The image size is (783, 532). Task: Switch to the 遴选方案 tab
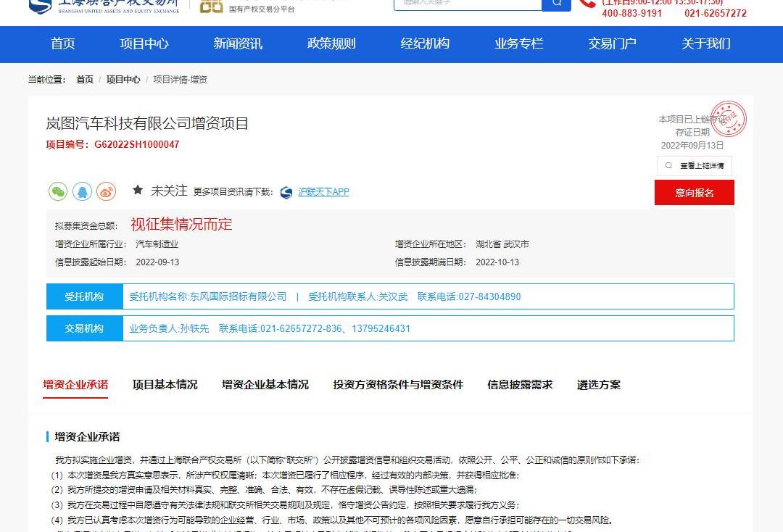[x=599, y=385]
